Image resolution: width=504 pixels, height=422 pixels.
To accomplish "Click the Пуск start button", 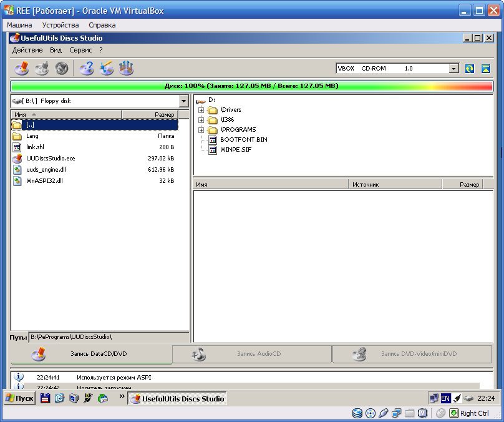I will [19, 398].
